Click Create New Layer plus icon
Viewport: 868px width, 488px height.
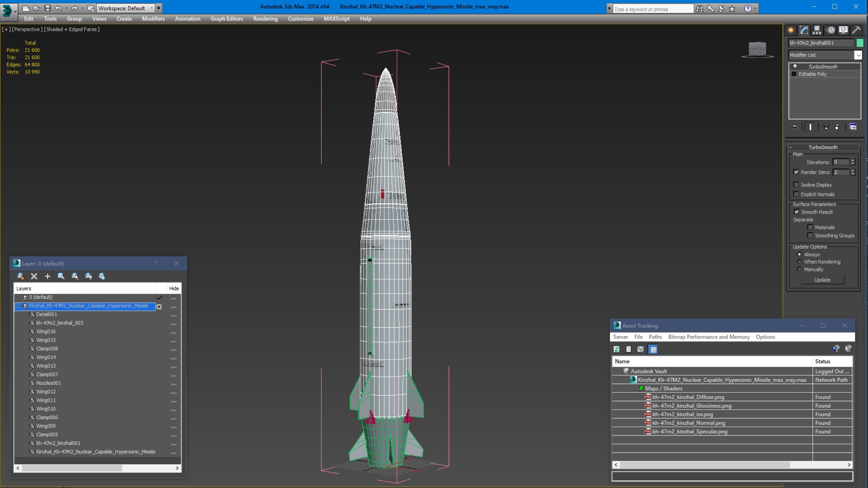(48, 276)
